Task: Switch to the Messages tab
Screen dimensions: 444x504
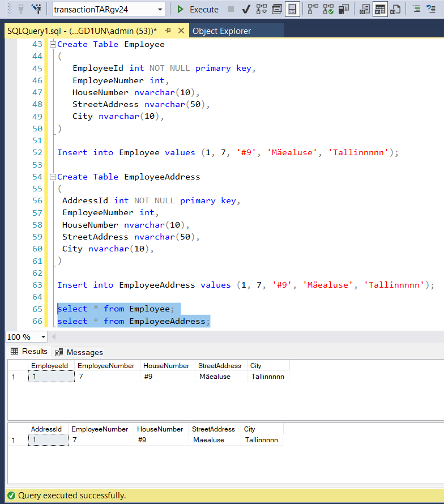Action: pyautogui.click(x=79, y=352)
